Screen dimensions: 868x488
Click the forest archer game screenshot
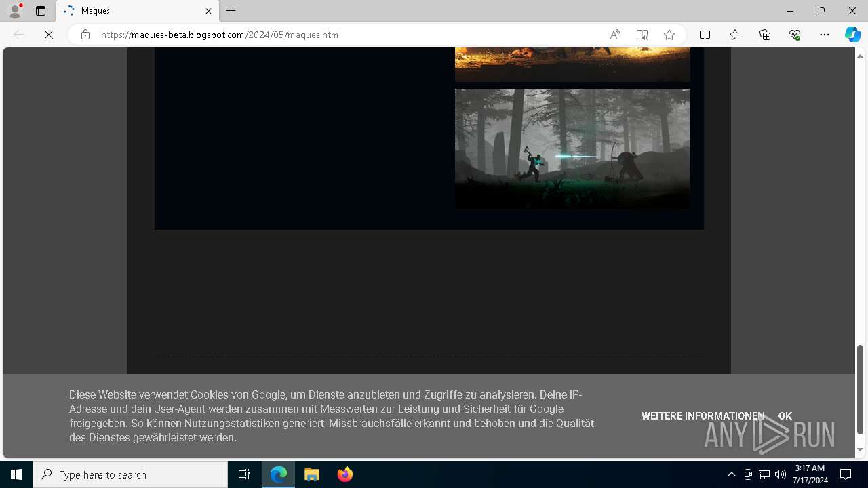click(x=572, y=148)
